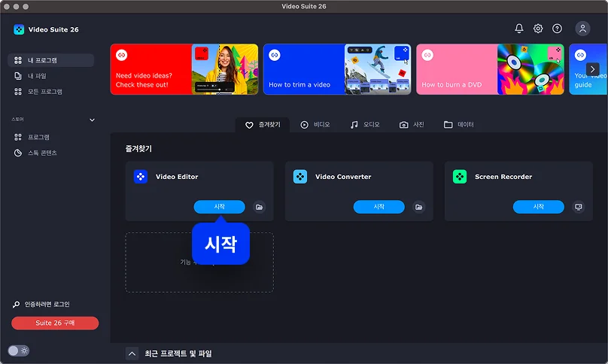The height and width of the screenshot is (364, 608).
Task: Toggle the light/dark theme switch
Action: pos(18,350)
